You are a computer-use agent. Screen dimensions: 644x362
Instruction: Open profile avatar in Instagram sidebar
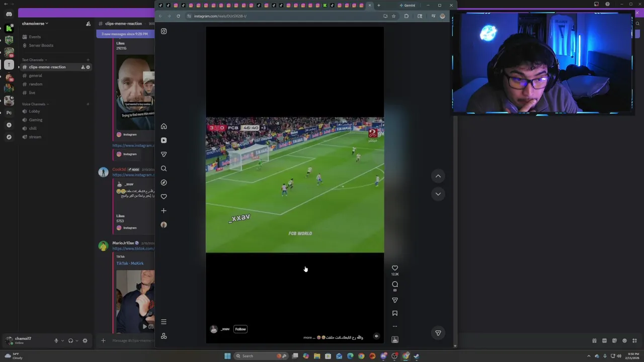164,225
